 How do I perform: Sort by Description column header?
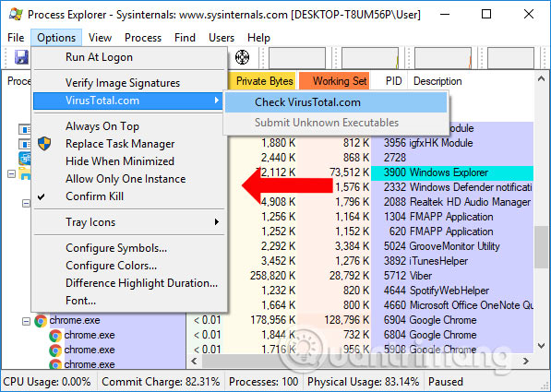click(471, 81)
